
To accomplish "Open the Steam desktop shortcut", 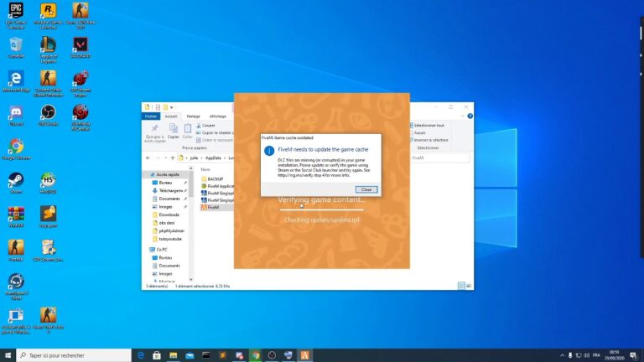I will coord(16,183).
